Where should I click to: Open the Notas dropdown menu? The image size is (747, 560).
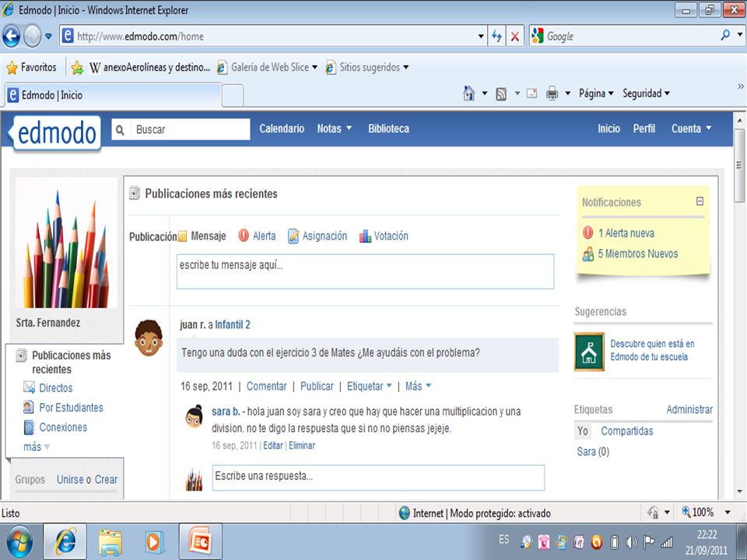(335, 128)
